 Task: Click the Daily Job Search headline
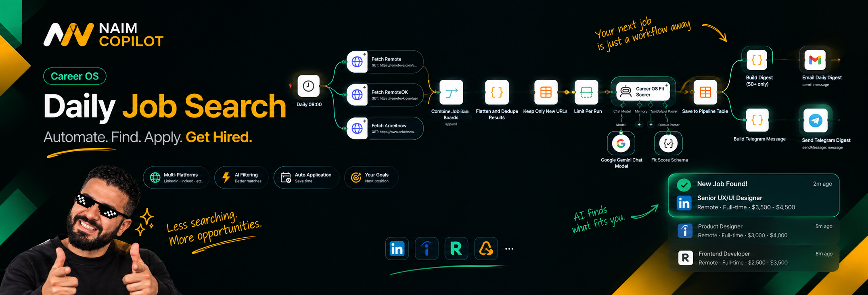pyautogui.click(x=165, y=107)
